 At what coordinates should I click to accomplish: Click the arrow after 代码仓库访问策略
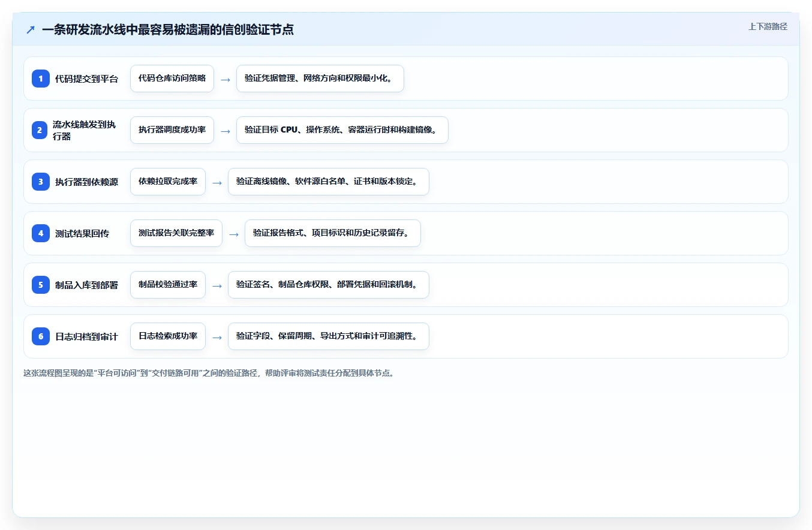click(225, 79)
